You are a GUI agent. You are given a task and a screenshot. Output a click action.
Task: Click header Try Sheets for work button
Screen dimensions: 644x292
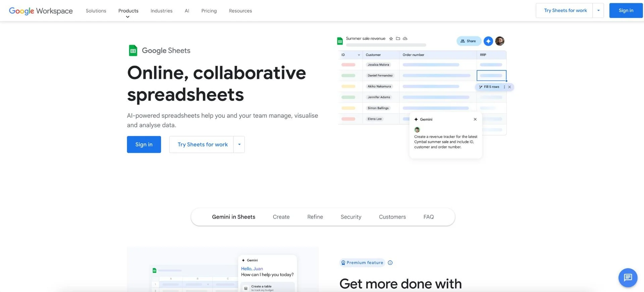click(565, 10)
